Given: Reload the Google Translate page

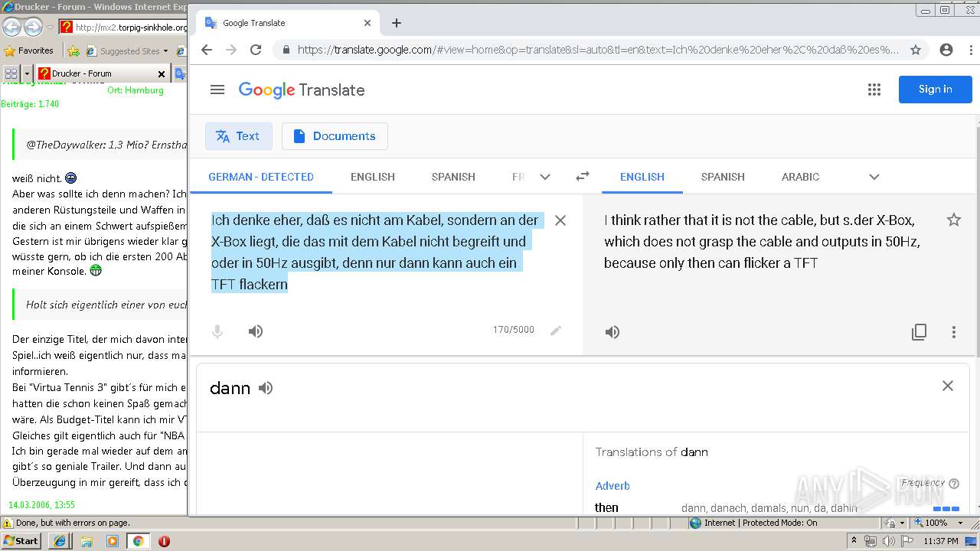Looking at the screenshot, I should [x=256, y=50].
